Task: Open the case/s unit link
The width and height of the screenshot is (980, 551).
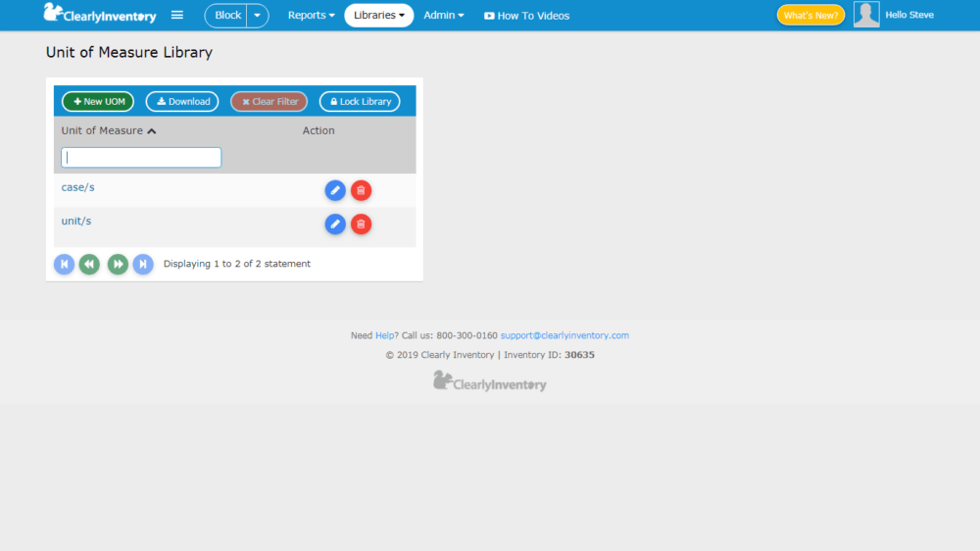Action: 78,187
